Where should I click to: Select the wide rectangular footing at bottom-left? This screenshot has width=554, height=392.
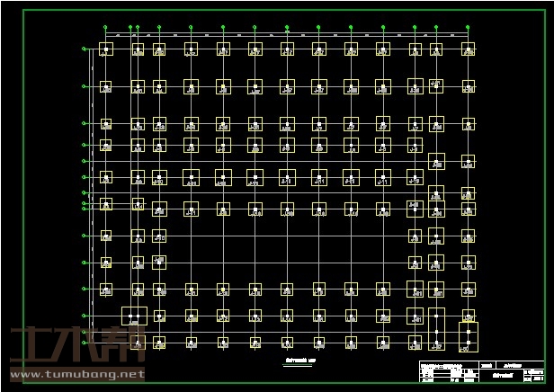click(x=134, y=316)
